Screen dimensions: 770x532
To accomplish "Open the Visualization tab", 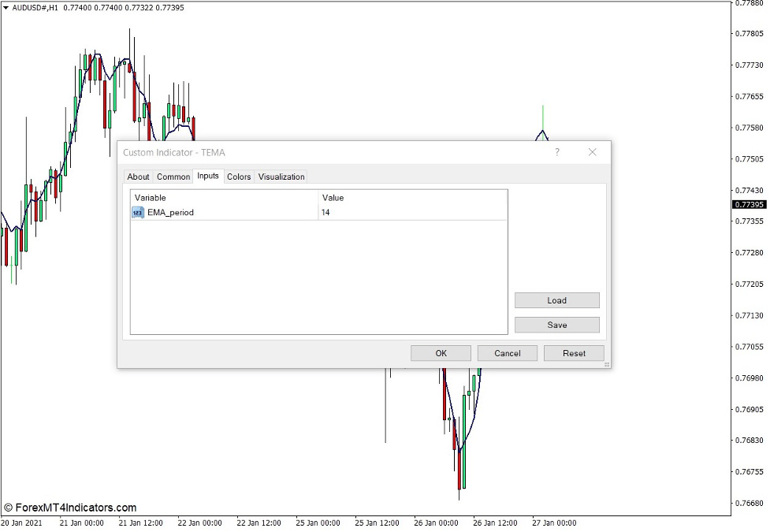I will [281, 177].
